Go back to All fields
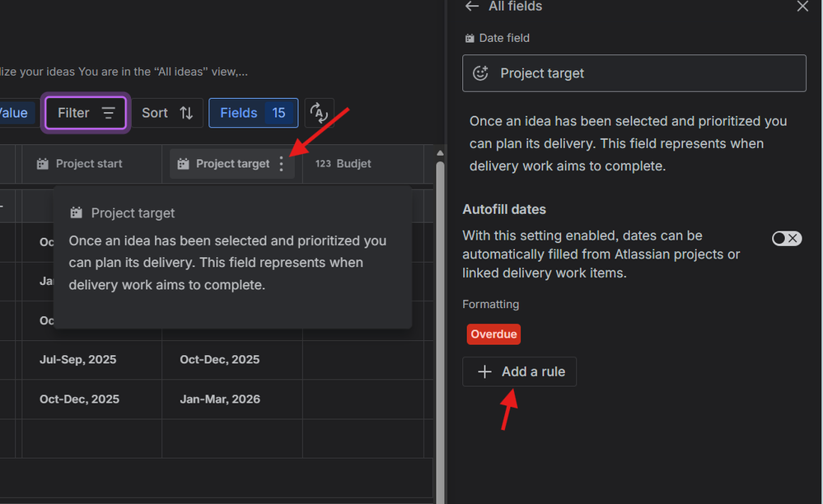The width and height of the screenshot is (823, 504). coord(472,7)
